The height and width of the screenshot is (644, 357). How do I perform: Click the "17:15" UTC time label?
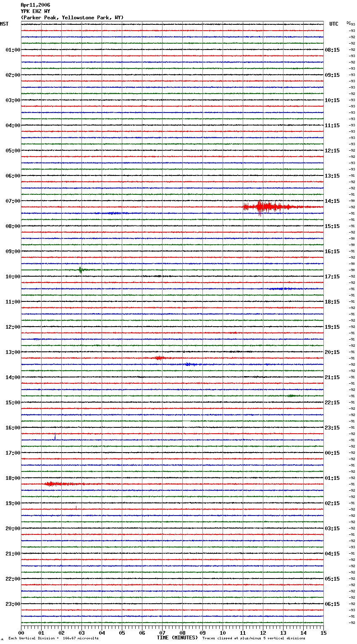[x=332, y=277]
